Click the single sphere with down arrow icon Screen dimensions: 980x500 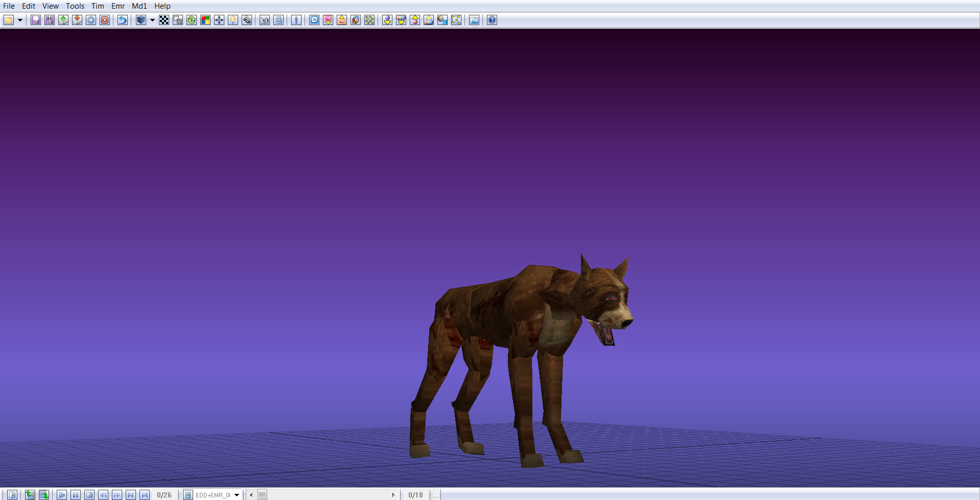pos(387,20)
